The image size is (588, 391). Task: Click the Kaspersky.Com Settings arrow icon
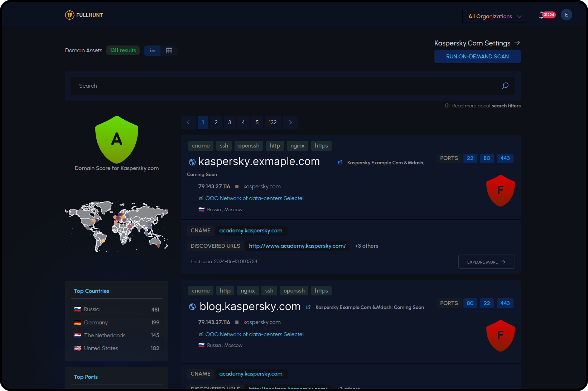(x=517, y=43)
